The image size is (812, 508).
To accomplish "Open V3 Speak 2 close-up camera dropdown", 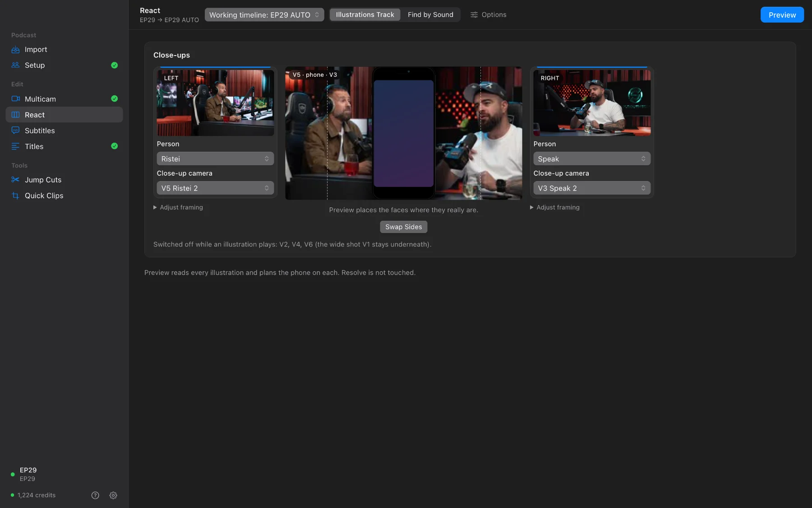I will pyautogui.click(x=592, y=188).
